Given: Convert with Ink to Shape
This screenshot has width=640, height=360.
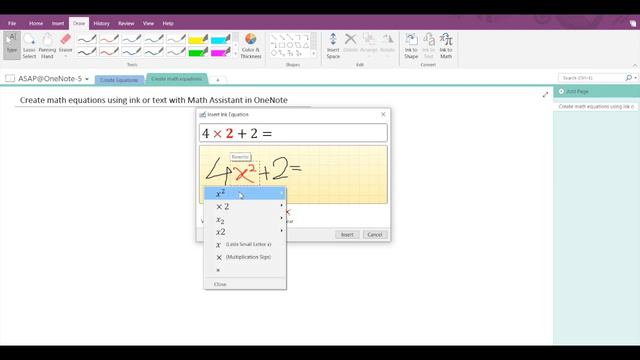Looking at the screenshot, I should pos(411,45).
